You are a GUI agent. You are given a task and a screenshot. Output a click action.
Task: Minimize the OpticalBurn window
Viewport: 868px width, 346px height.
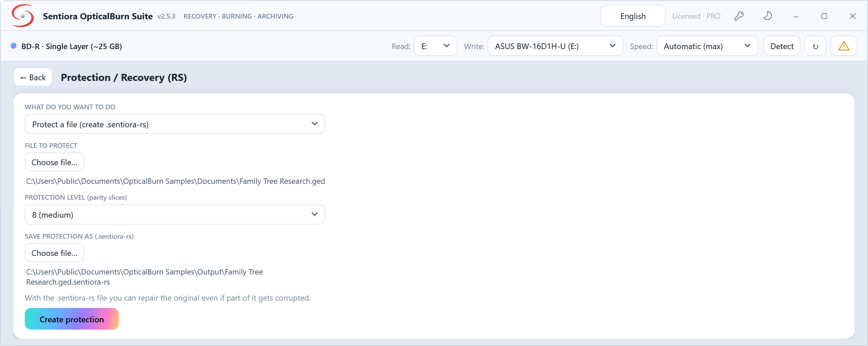point(796,16)
